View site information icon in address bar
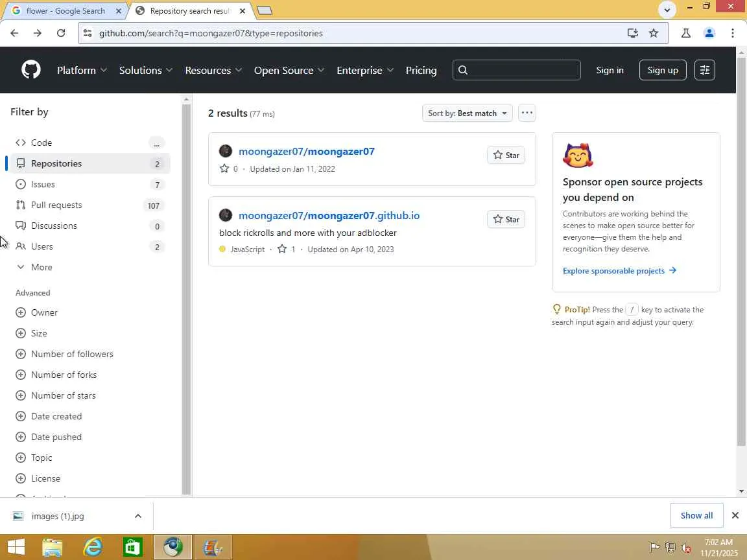The height and width of the screenshot is (560, 747). click(88, 33)
